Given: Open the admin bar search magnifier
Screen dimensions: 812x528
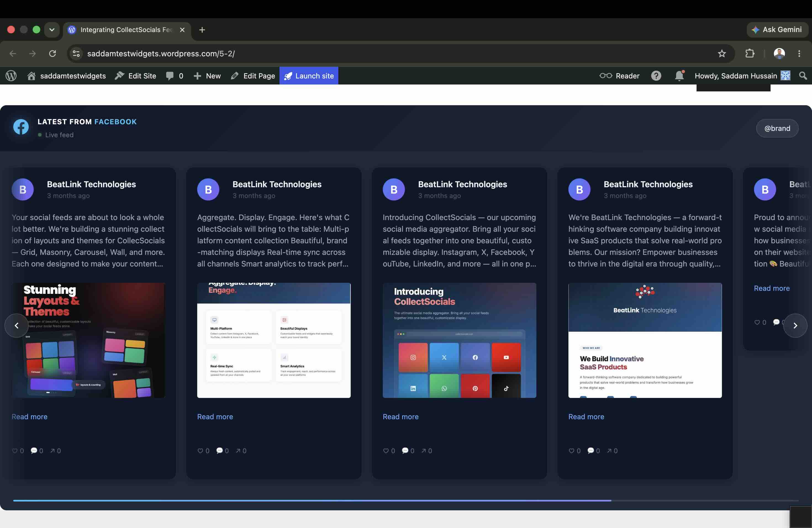Looking at the screenshot, I should (x=803, y=76).
